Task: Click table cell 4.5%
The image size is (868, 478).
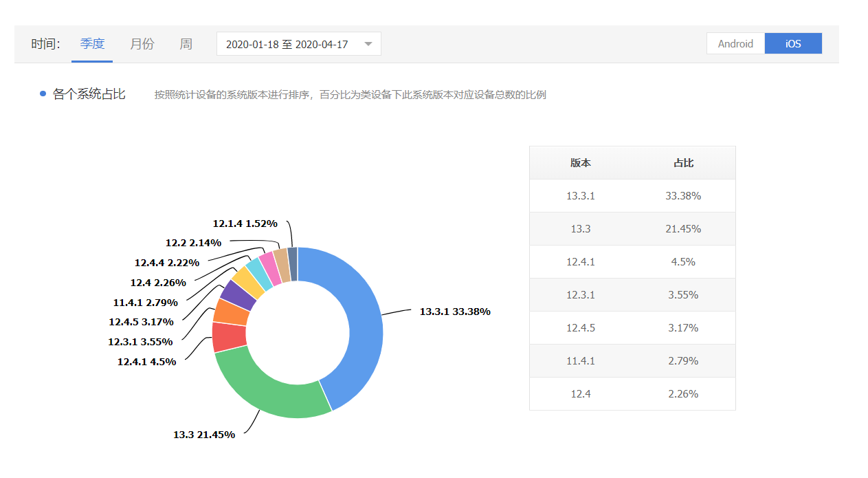Action: click(x=683, y=262)
